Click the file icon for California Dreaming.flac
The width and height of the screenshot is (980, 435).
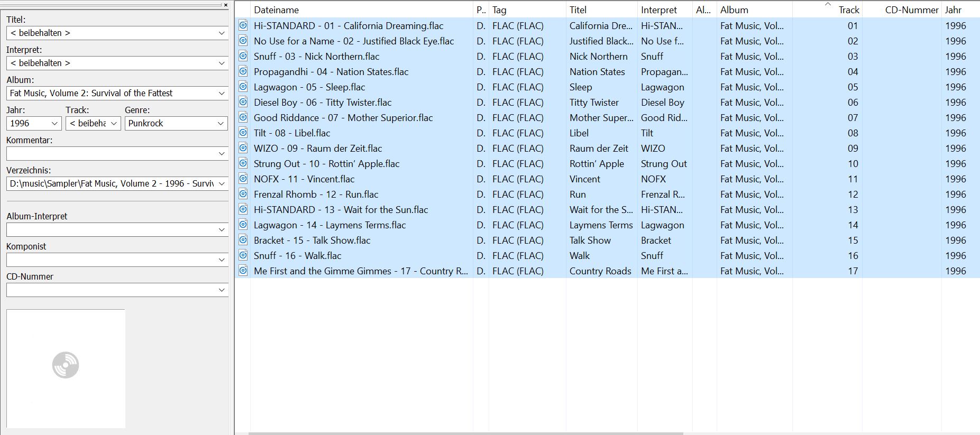pos(243,25)
